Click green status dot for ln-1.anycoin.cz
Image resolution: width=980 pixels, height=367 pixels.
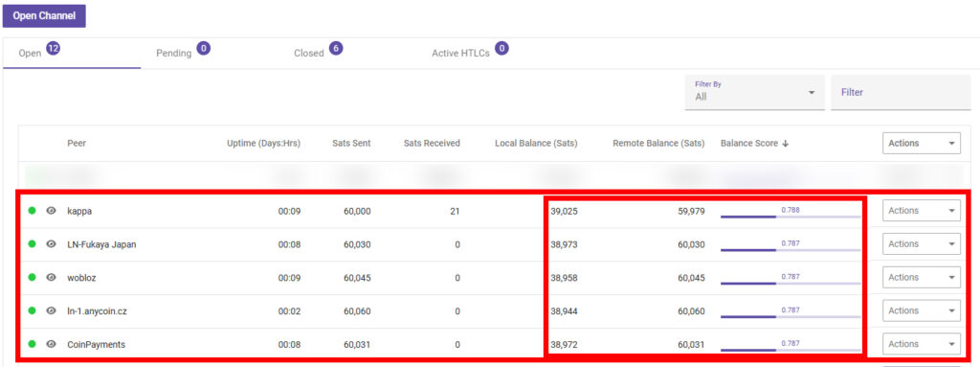[32, 310]
